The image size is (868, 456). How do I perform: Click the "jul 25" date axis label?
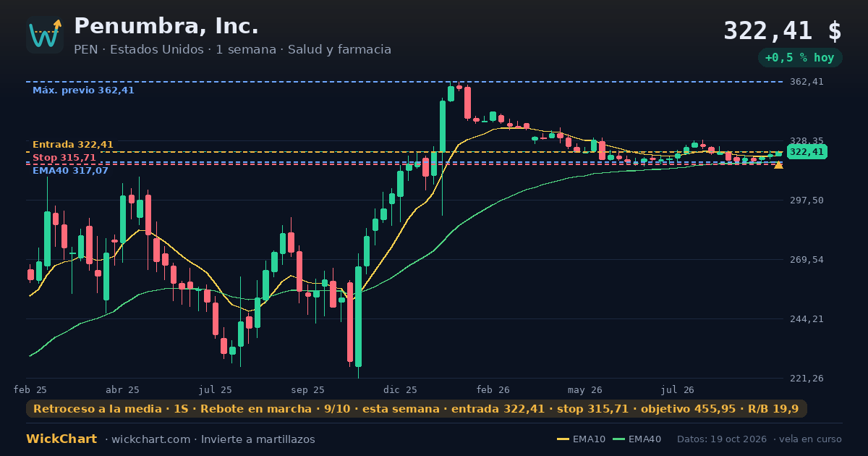tap(215, 389)
